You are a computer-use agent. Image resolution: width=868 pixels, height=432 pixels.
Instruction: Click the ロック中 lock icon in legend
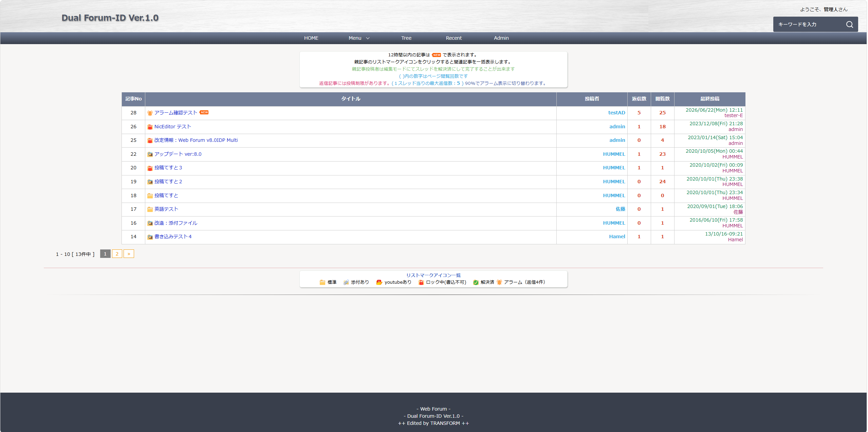[x=421, y=282]
